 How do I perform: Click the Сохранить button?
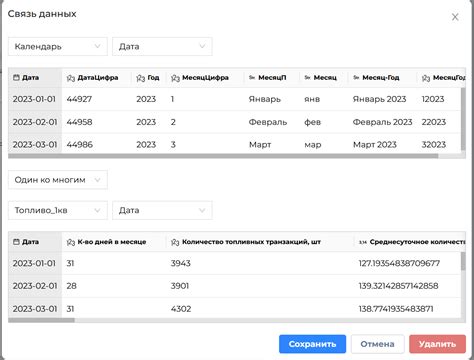(x=312, y=344)
